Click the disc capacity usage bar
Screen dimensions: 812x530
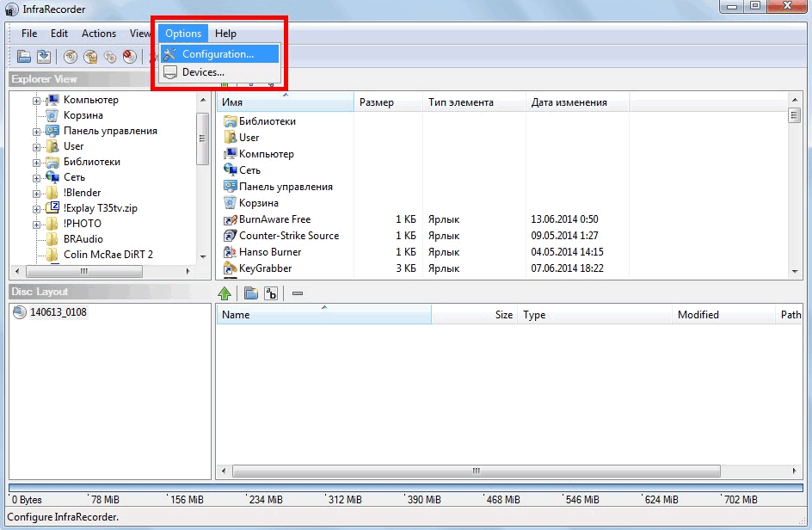click(x=406, y=488)
